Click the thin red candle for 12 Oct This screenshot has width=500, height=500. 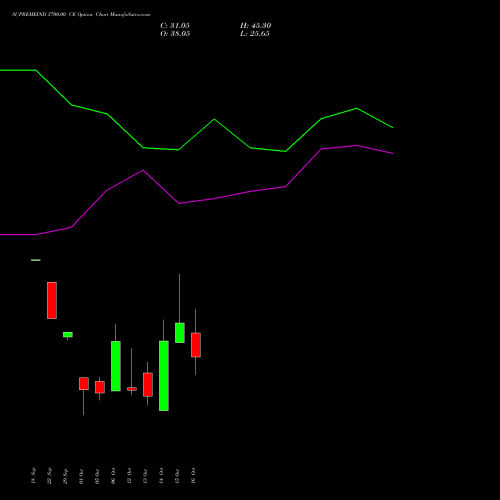[x=132, y=389]
